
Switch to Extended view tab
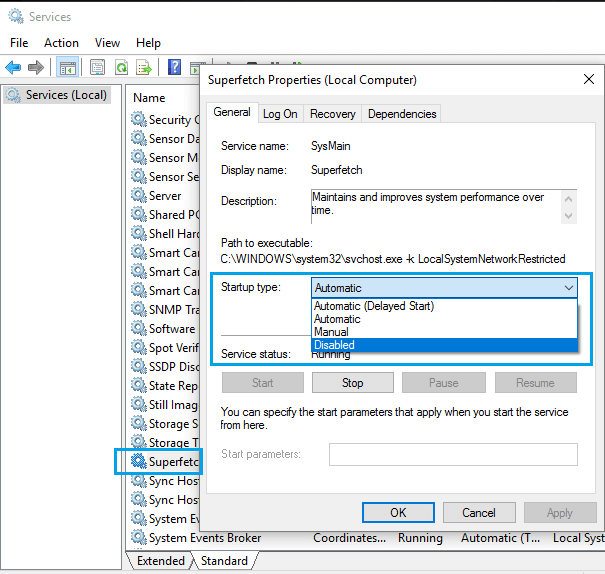click(161, 560)
